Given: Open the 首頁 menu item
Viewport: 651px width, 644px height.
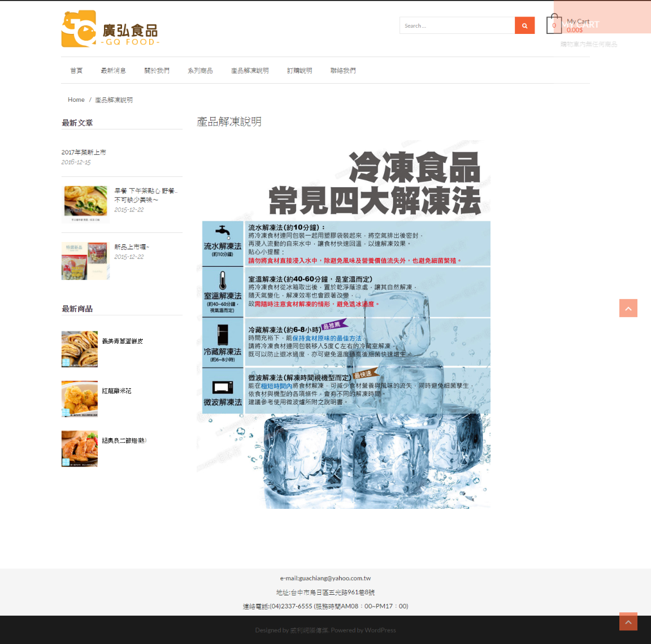Looking at the screenshot, I should pos(76,71).
